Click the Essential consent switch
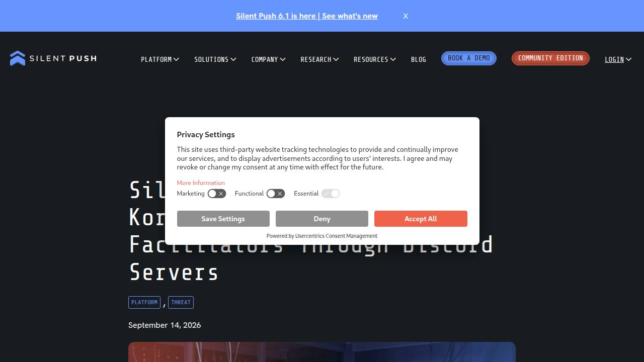Image resolution: width=644 pixels, height=362 pixels. [x=331, y=194]
